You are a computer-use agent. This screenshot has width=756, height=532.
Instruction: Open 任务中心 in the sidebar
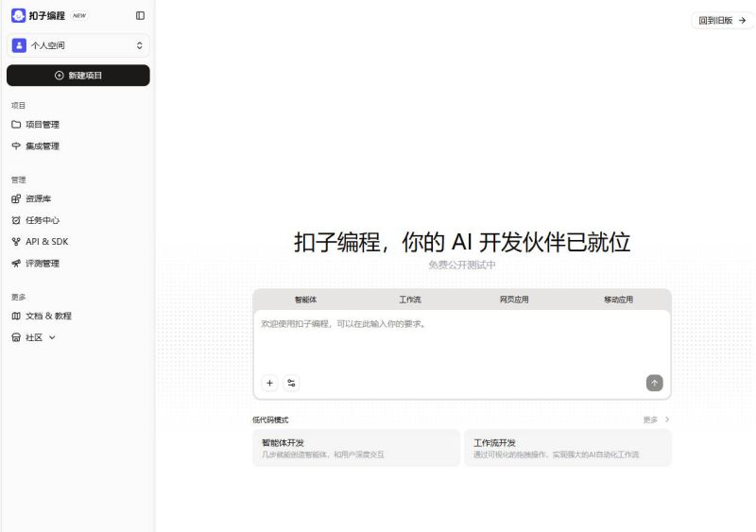pyautogui.click(x=43, y=220)
